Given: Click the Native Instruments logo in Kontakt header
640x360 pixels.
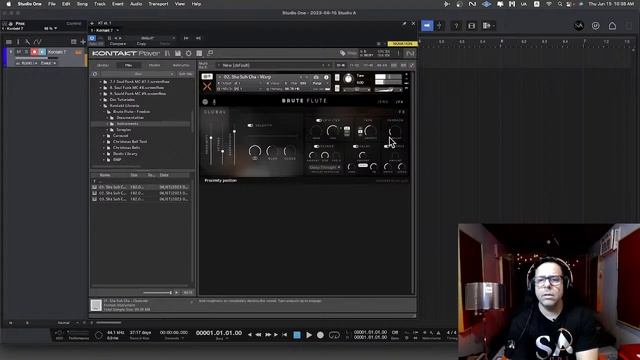Looking at the screenshot, I should coord(410,53).
